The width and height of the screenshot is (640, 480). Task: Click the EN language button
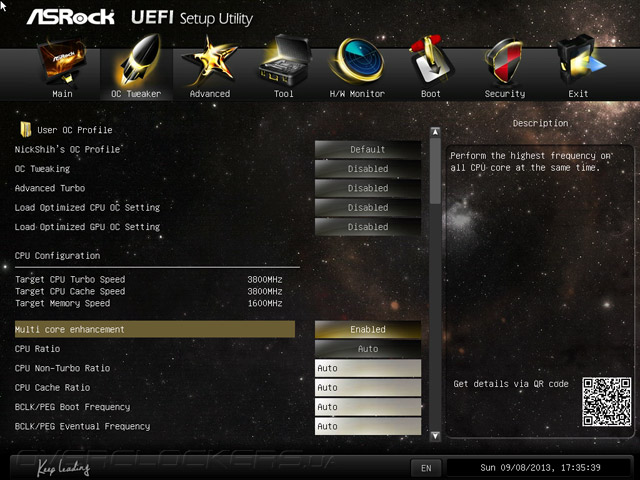click(426, 468)
